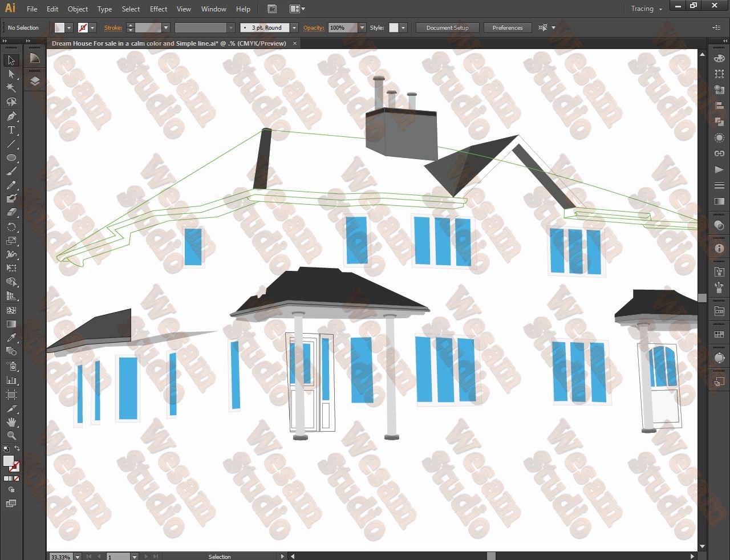Set paint mode to Color
Image resolution: width=730 pixels, height=560 pixels.
click(6, 478)
